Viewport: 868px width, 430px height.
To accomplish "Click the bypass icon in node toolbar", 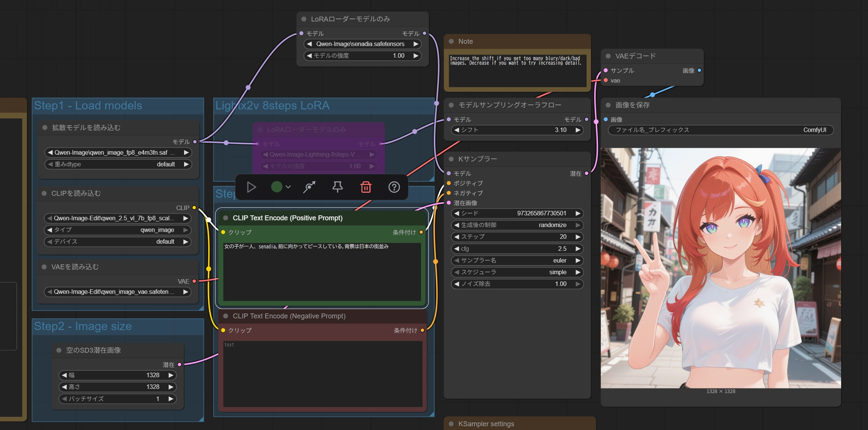I will (x=309, y=187).
